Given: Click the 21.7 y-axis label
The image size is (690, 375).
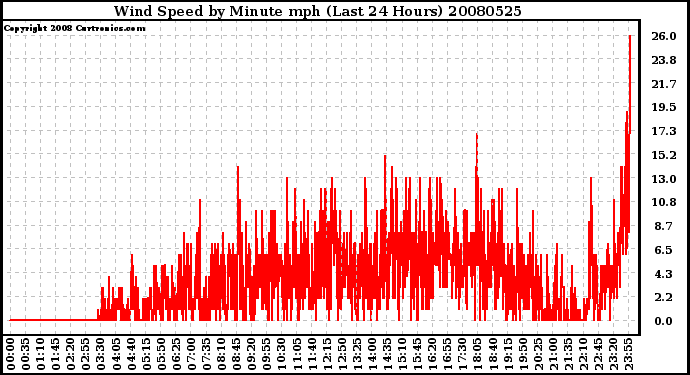Looking at the screenshot, I should [664, 84].
